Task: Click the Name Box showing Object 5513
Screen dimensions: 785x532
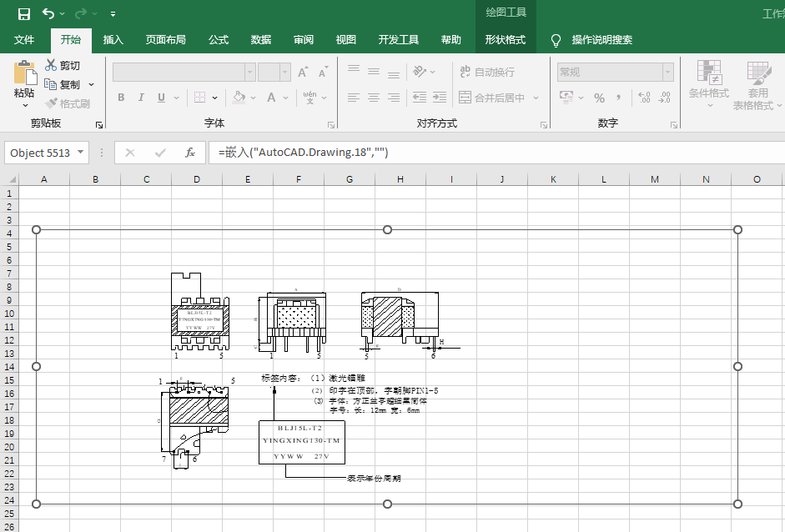Action: 47,153
